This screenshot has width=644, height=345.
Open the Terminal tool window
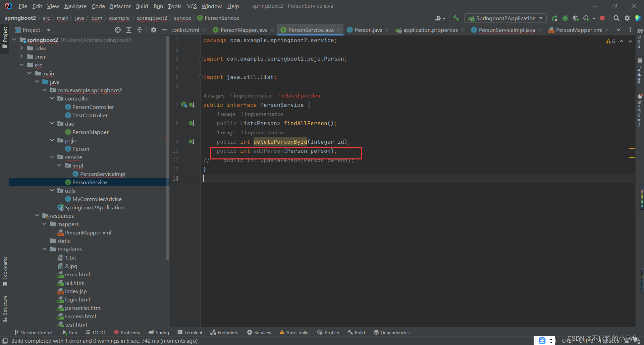click(190, 332)
